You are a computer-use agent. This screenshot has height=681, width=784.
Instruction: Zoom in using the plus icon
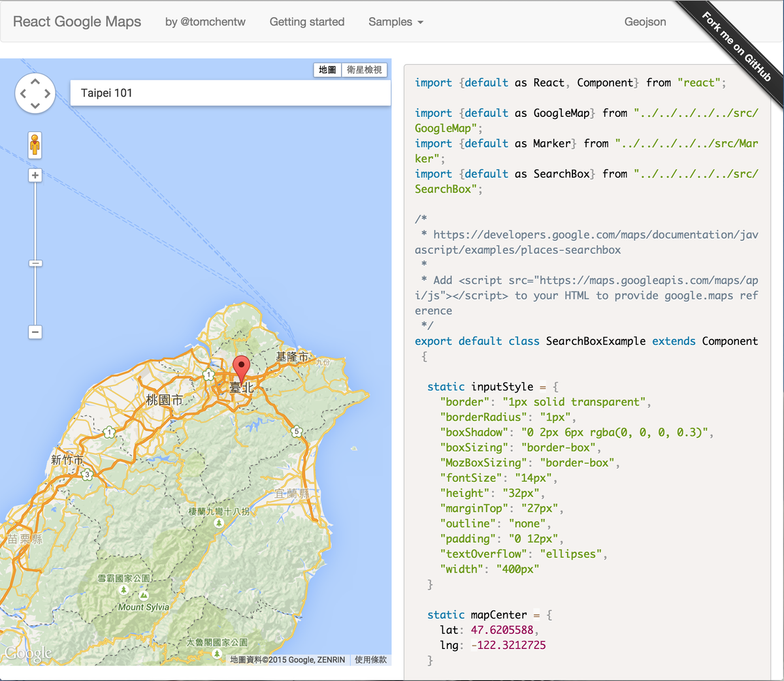(x=35, y=175)
